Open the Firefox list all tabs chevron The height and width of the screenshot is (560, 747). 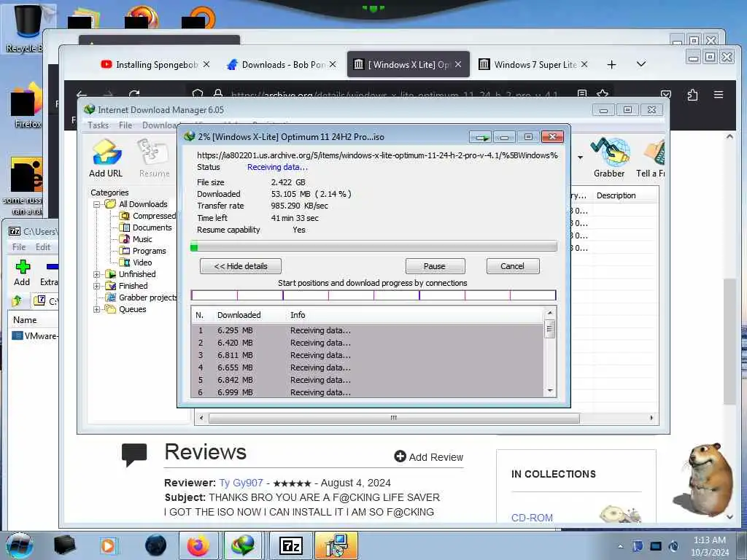click(641, 64)
